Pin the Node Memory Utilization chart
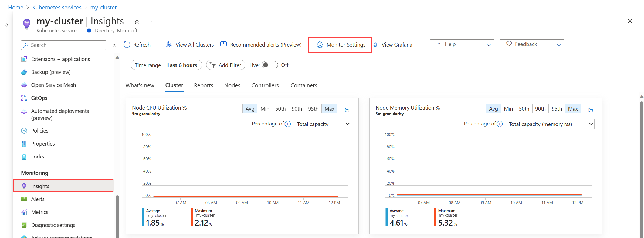Image resolution: width=644 pixels, height=238 pixels. (x=590, y=110)
